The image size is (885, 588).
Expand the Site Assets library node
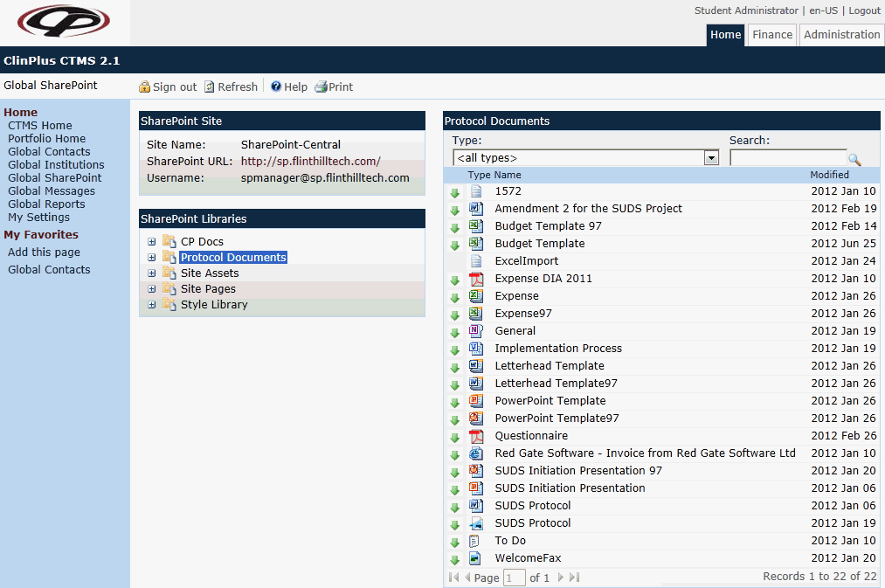[152, 273]
